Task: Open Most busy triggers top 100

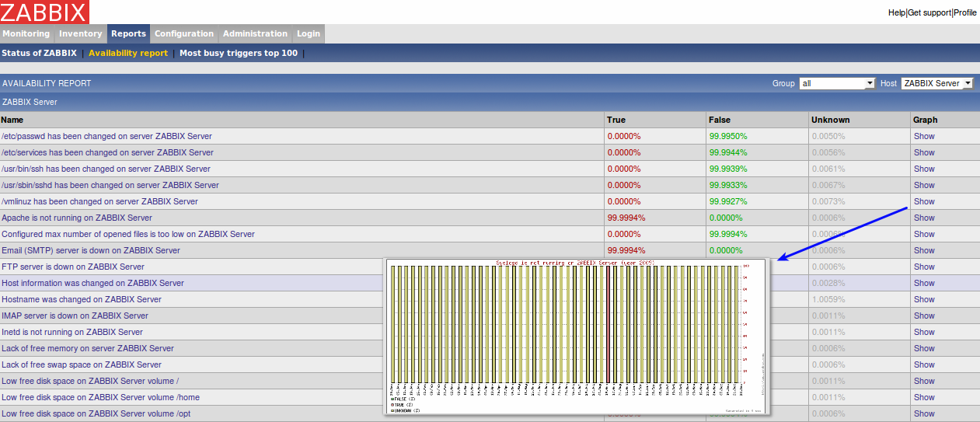Action: point(238,54)
